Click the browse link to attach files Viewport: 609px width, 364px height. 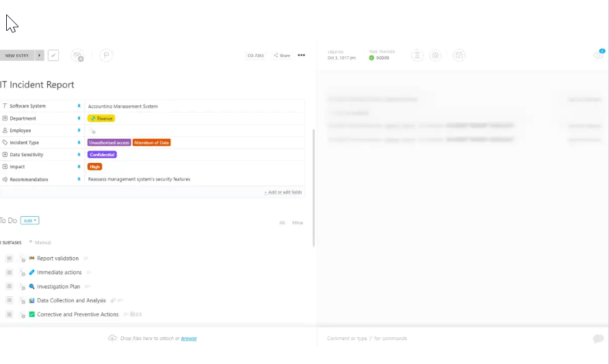[189, 339]
